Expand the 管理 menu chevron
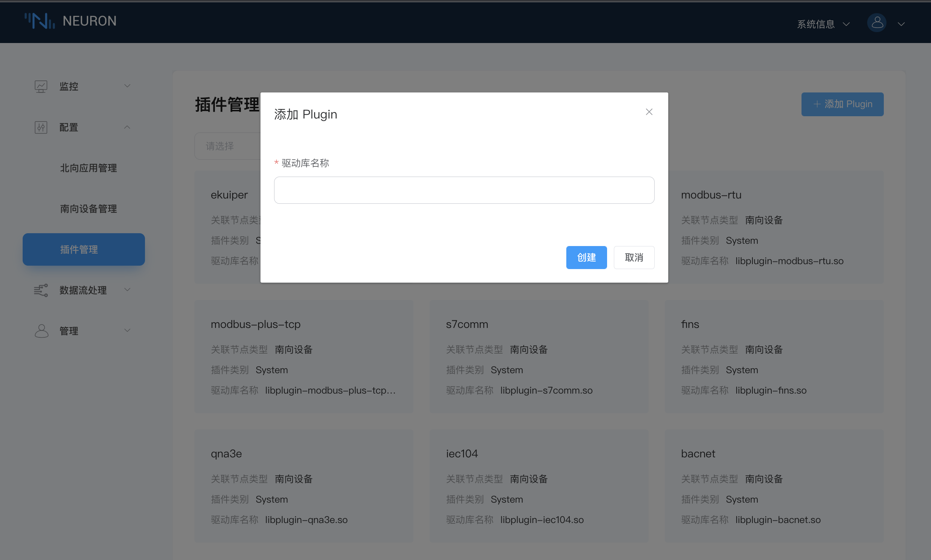The height and width of the screenshot is (560, 931). (x=127, y=331)
